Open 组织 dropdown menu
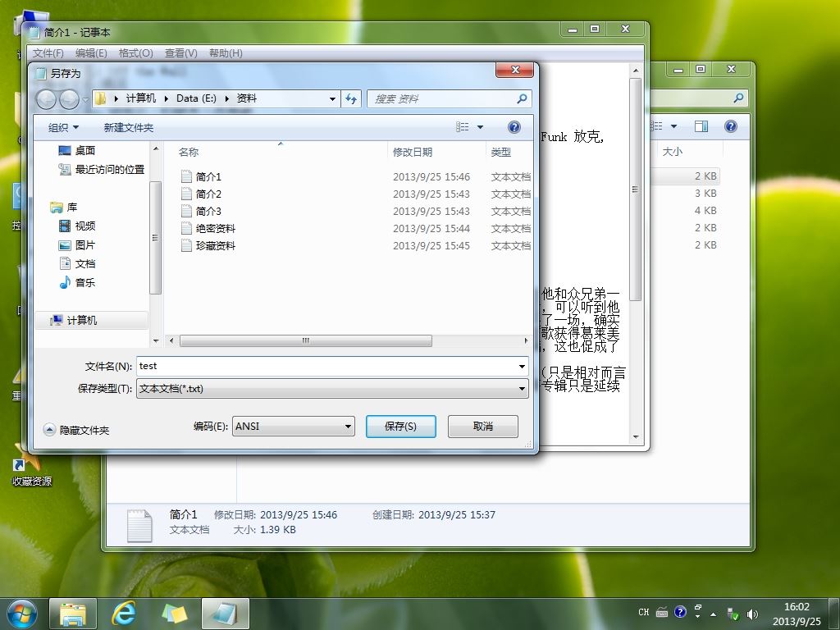 63,127
